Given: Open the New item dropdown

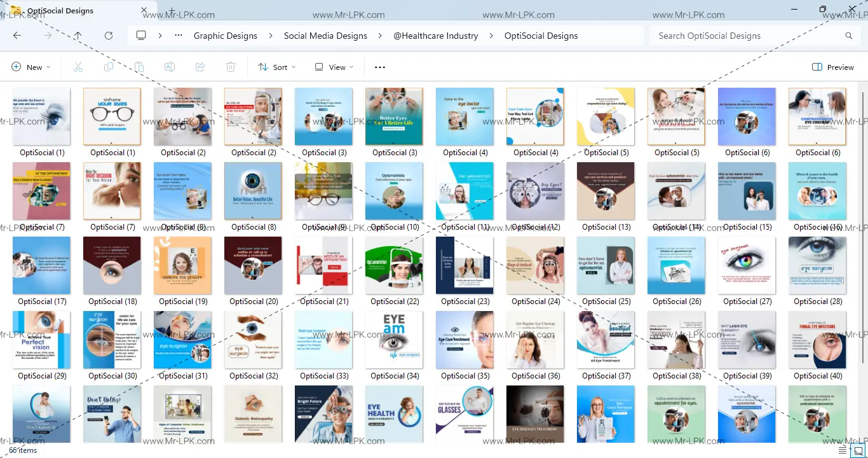Looking at the screenshot, I should pos(31,67).
